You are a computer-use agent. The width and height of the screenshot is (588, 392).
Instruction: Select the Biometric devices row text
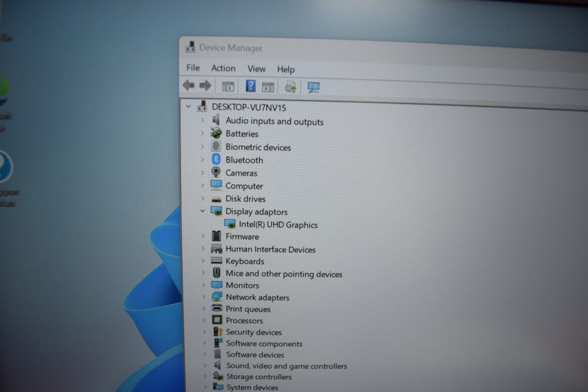pos(258,148)
